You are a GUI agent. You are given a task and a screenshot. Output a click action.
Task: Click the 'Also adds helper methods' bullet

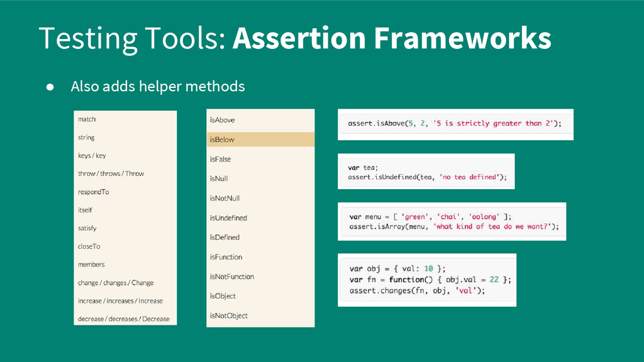click(158, 86)
